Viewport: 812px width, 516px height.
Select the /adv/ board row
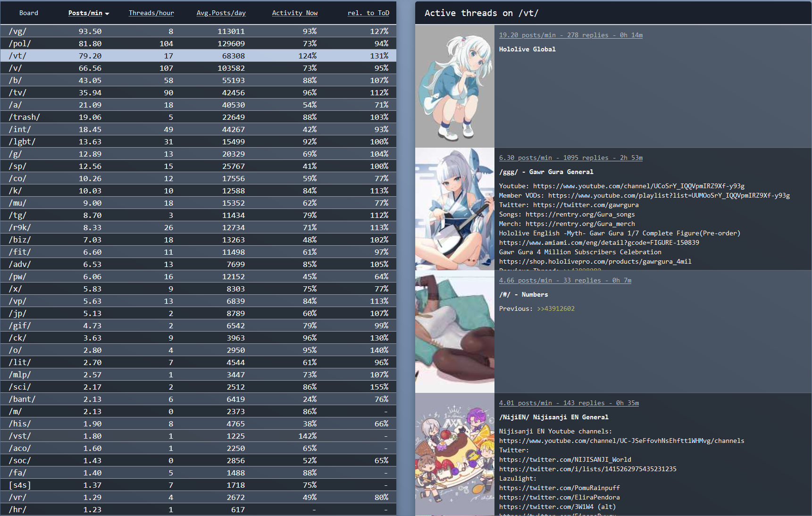point(198,264)
